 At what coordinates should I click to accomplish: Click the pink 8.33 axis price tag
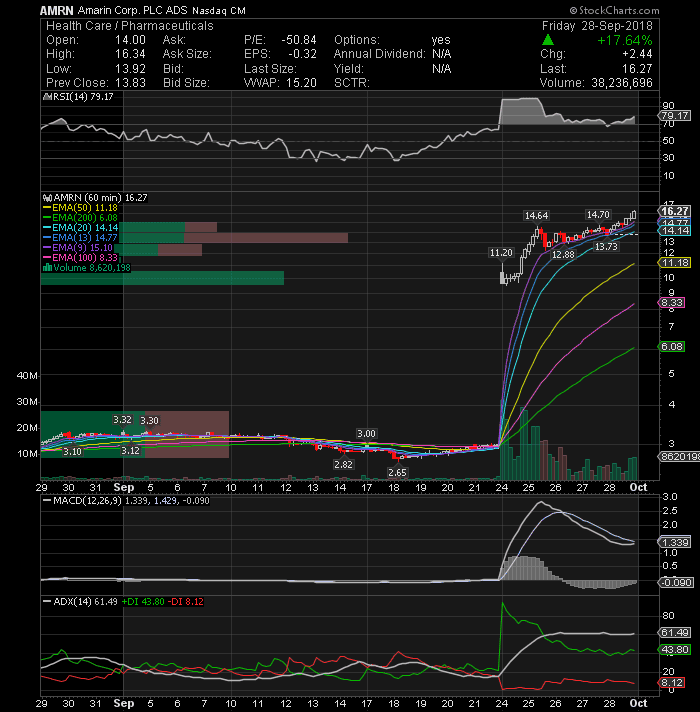[x=672, y=303]
